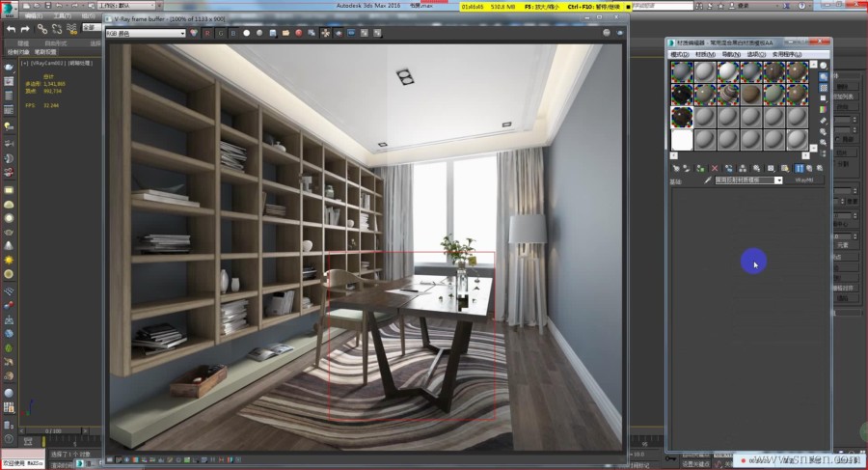868x470 pixels.
Task: Click the light bulb icon in left toolbar
Action: (x=9, y=127)
